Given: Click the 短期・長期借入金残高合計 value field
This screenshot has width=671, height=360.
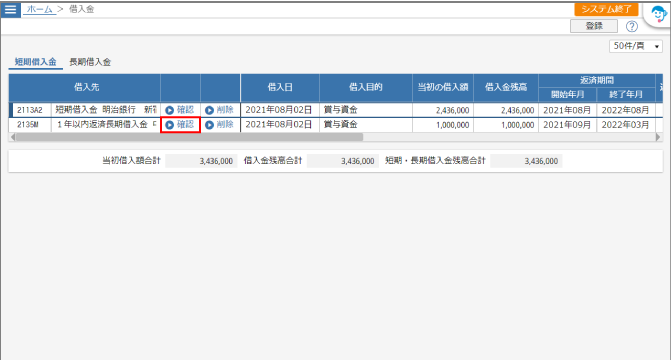Looking at the screenshot, I should [526, 161].
